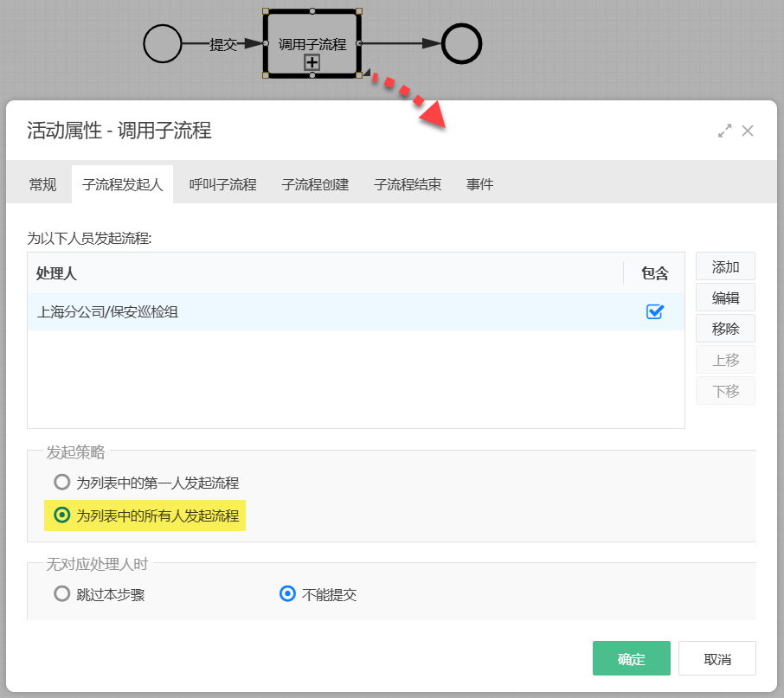This screenshot has height=698, width=784.
Task: Close the 活动属性 dialog with the X
Action: coord(748,131)
